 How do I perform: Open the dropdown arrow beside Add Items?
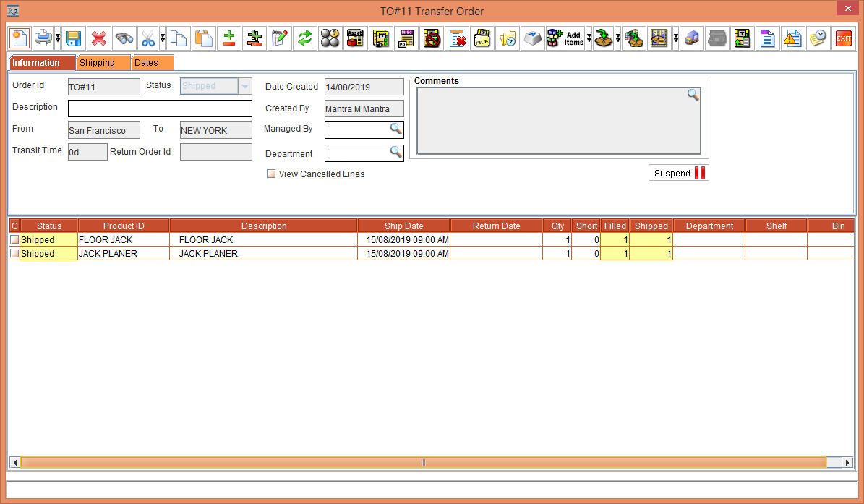coord(589,38)
